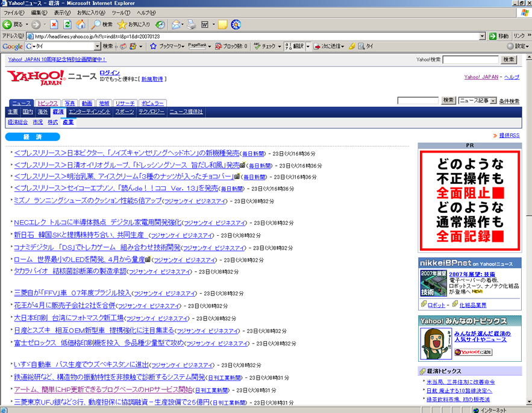This screenshot has width=532, height=413.
Task: Expand the ブックマーク dropdown
Action: coord(183,46)
